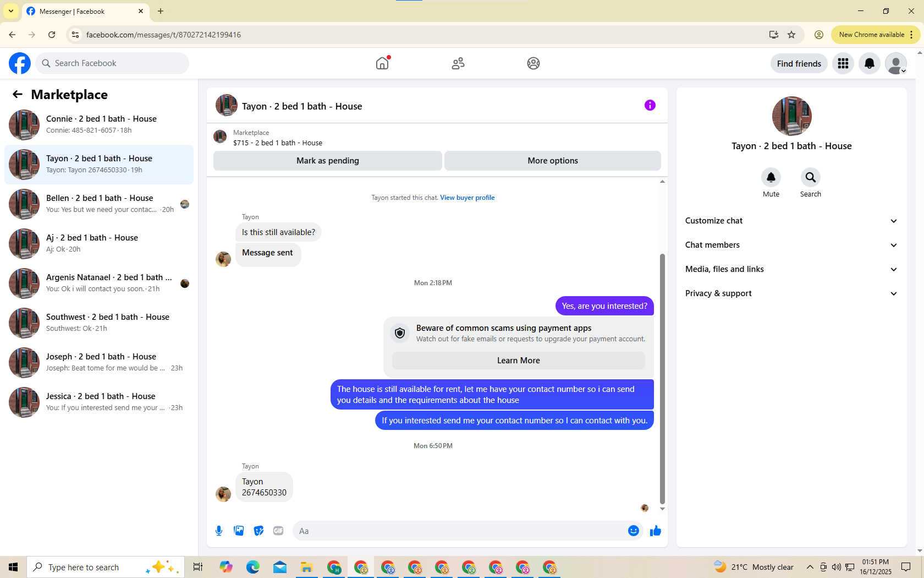Mute this conversation with bell icon
This screenshot has width=924, height=578.
point(771,177)
